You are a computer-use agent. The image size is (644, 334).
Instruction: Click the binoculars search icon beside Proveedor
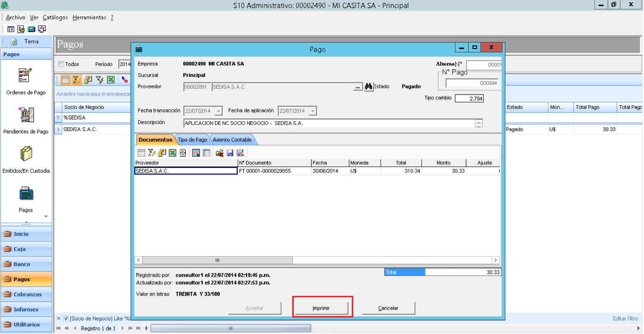(368, 87)
